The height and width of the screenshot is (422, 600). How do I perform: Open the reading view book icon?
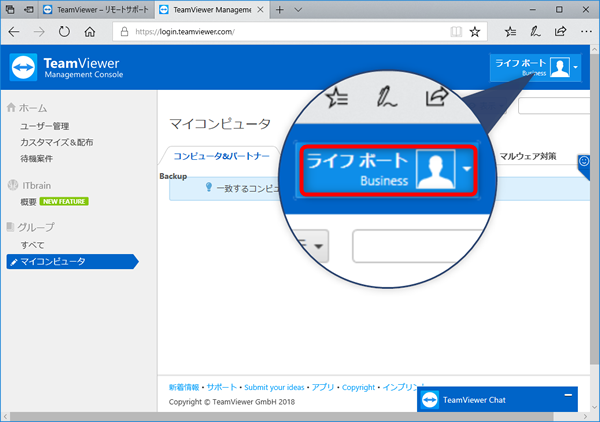point(456,31)
